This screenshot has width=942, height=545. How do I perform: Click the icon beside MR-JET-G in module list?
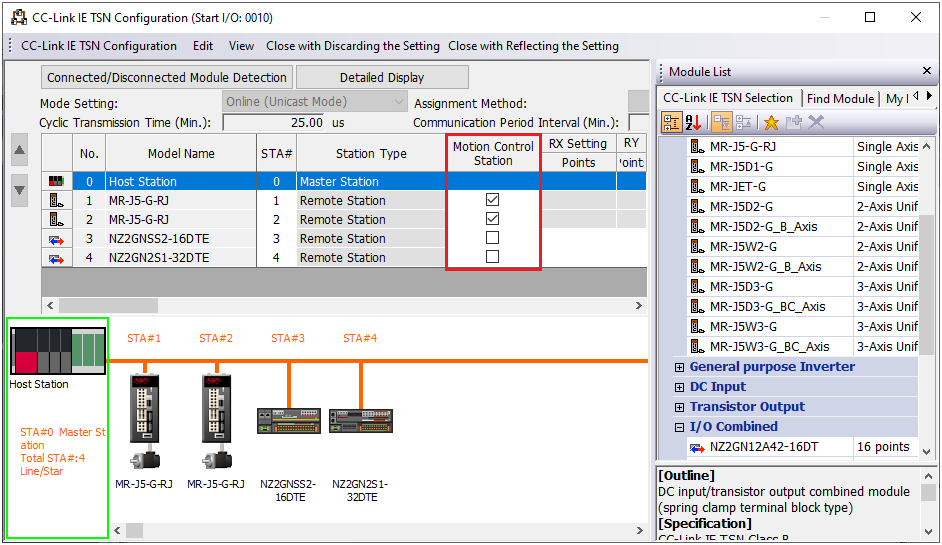(x=697, y=187)
